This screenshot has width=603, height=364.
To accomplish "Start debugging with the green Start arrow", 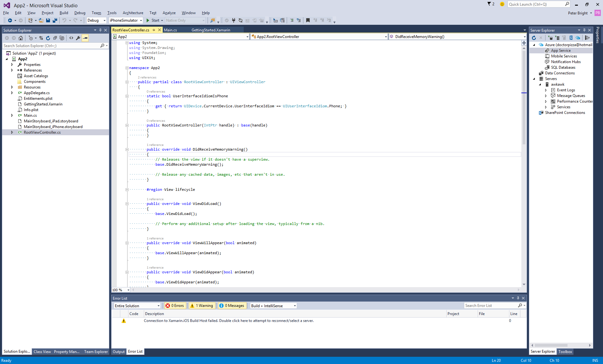I will pyautogui.click(x=148, y=20).
